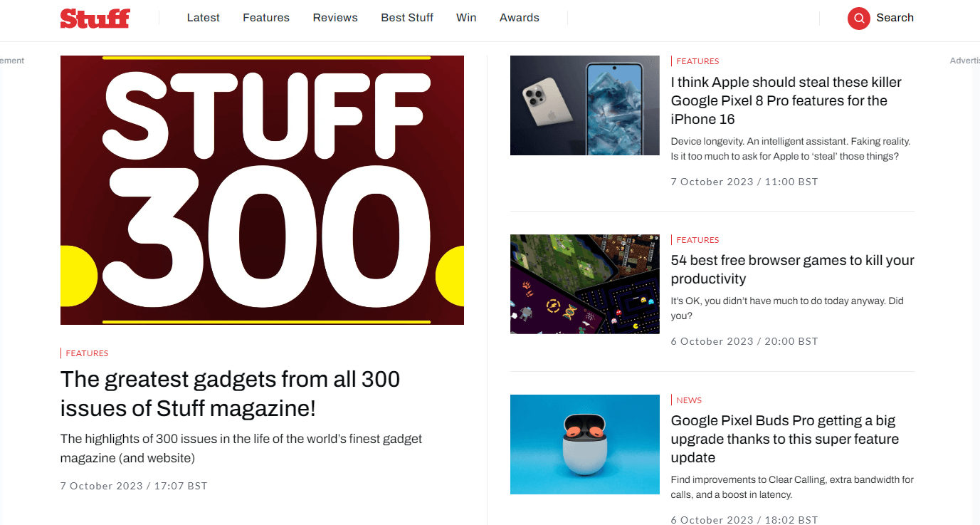Click the FEATURES tag above iPhone 16 article
Screen dimensions: 980x525
click(697, 61)
